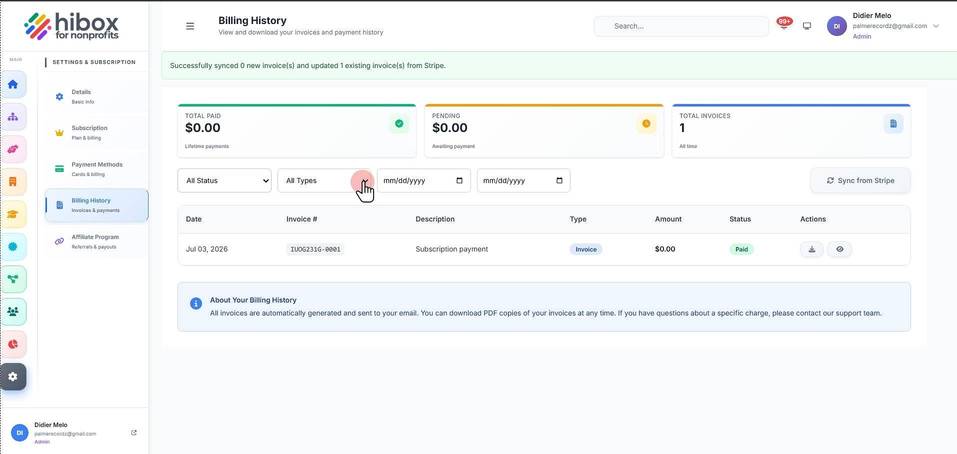View invoice IUOG231G-0001 with eye icon
Image resolution: width=957 pixels, height=454 pixels.
pos(840,249)
